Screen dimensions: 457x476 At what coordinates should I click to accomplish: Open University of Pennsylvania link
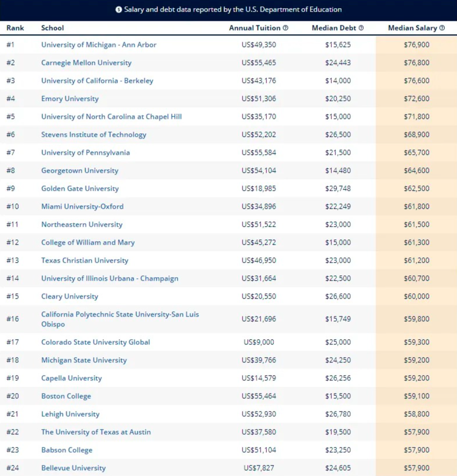(85, 152)
